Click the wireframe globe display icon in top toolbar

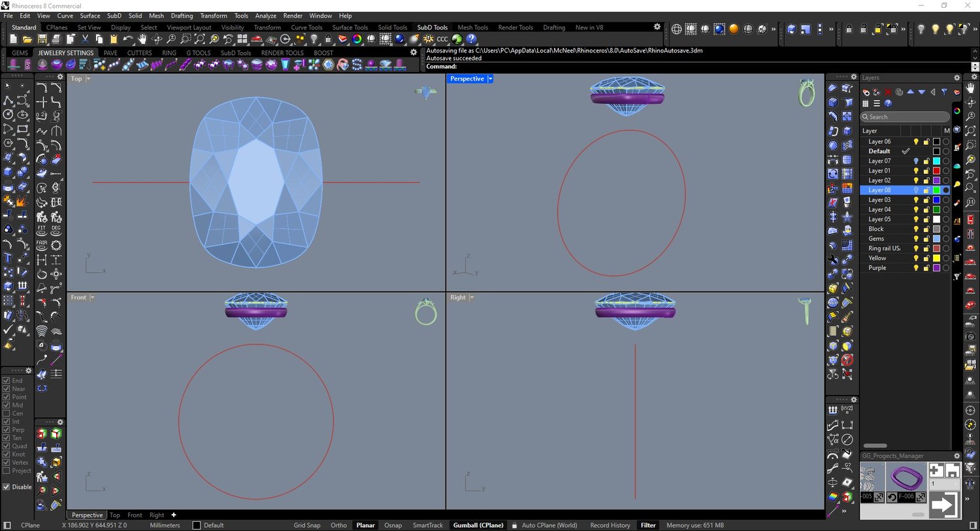676,29
